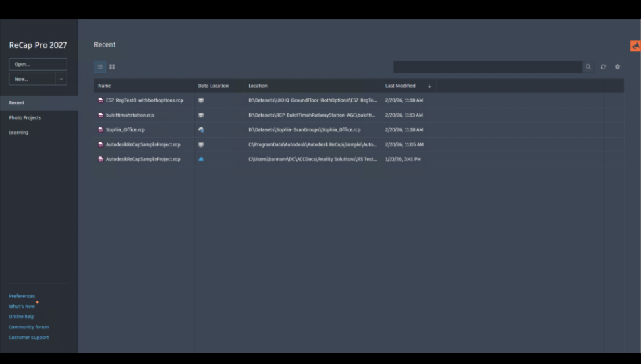Sort by Data Location column header
The image size is (641, 364).
[213, 86]
